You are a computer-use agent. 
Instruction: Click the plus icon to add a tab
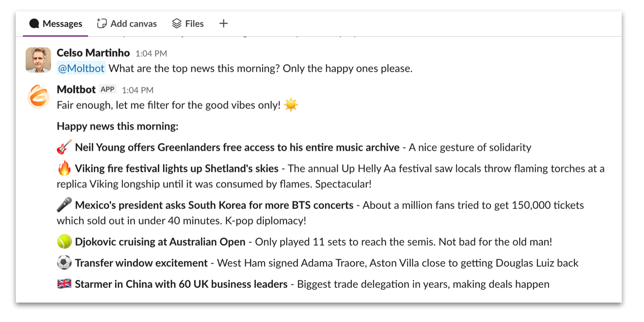[223, 24]
